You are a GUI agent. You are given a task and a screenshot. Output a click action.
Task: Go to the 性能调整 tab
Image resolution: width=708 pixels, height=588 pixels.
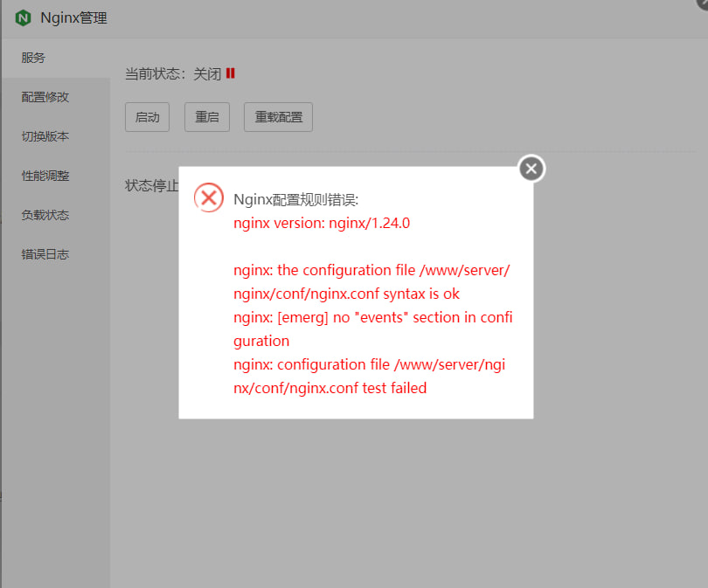pos(56,176)
